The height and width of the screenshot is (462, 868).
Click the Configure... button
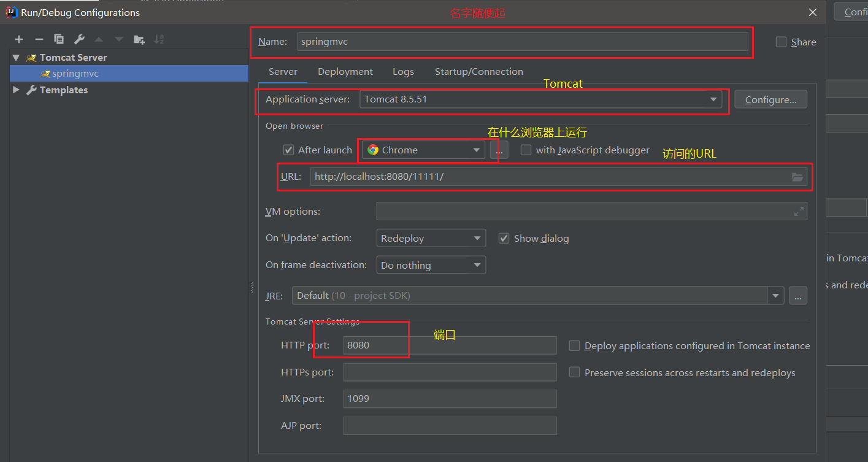point(770,99)
